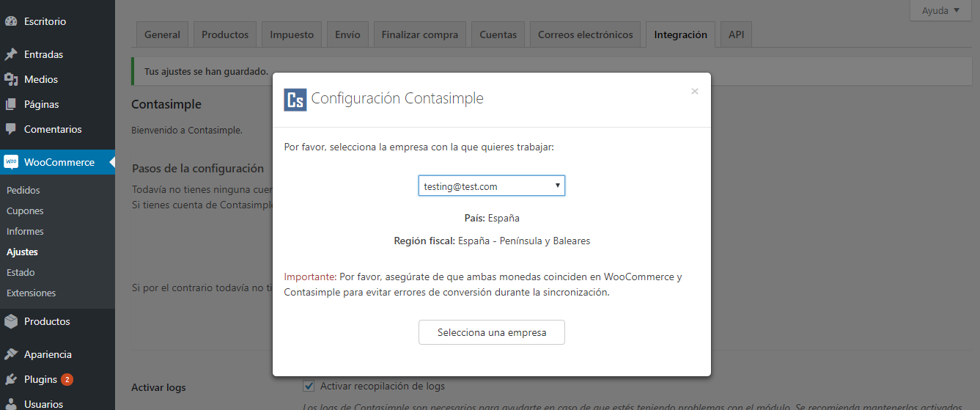Click the Contasimple Cs logo in dialog

pyautogui.click(x=295, y=99)
